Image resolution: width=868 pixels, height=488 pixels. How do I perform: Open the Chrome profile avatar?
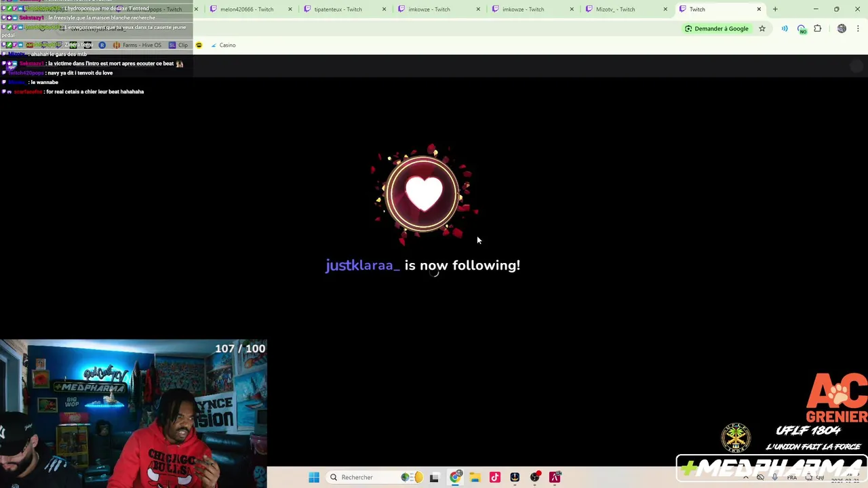[x=842, y=28]
